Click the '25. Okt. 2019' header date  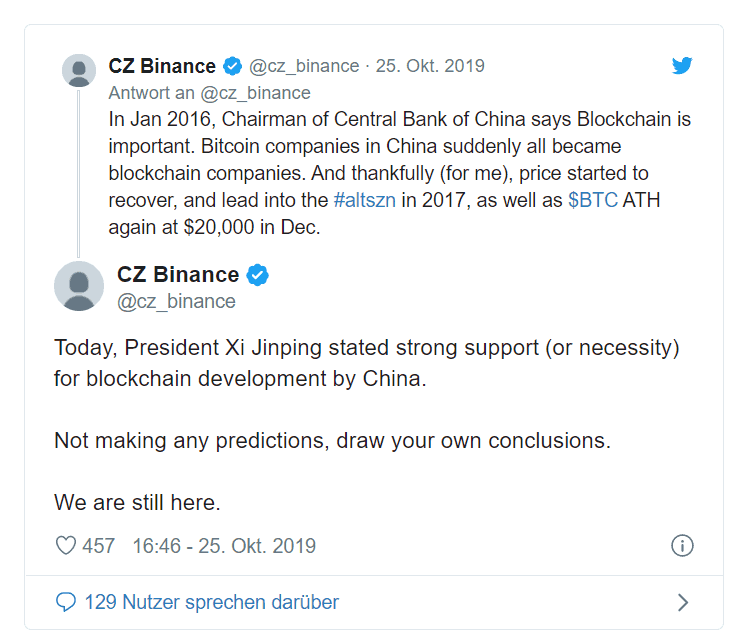click(x=430, y=66)
